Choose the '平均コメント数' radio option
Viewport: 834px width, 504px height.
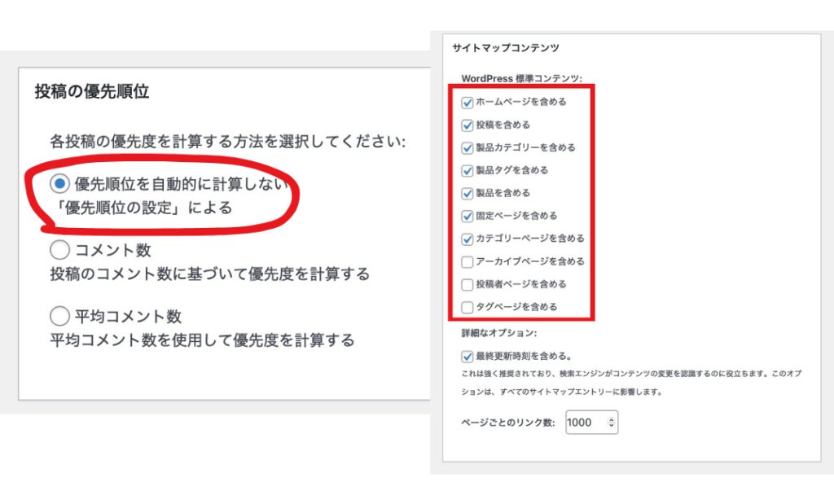(x=59, y=316)
